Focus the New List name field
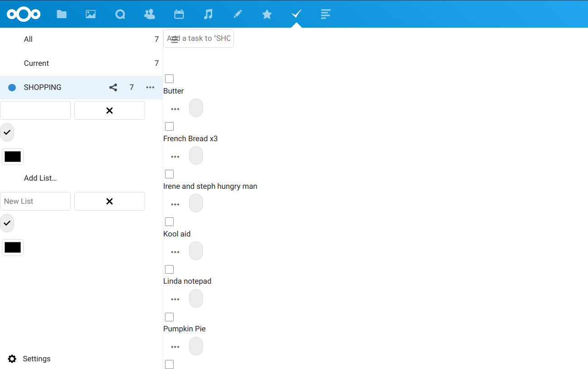The image size is (588, 369). pyautogui.click(x=35, y=201)
